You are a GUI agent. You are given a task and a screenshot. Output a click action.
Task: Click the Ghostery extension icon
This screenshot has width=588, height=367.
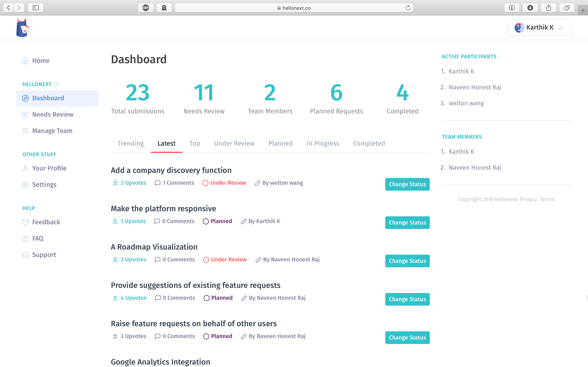(x=164, y=8)
